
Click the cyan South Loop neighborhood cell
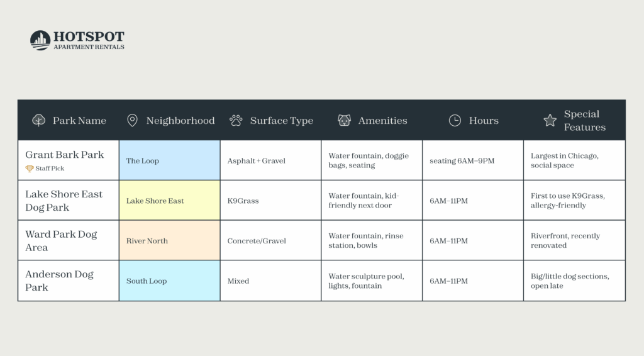click(x=170, y=281)
